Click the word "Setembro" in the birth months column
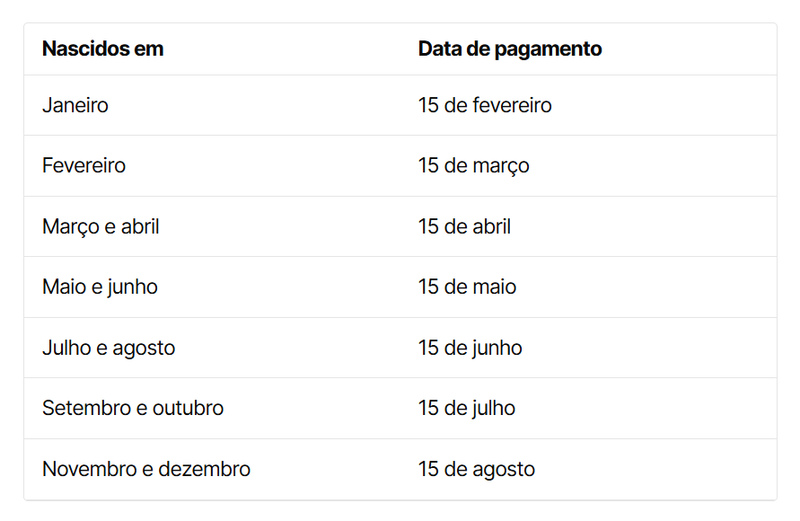Image resolution: width=800 pixels, height=521 pixels. click(x=85, y=409)
